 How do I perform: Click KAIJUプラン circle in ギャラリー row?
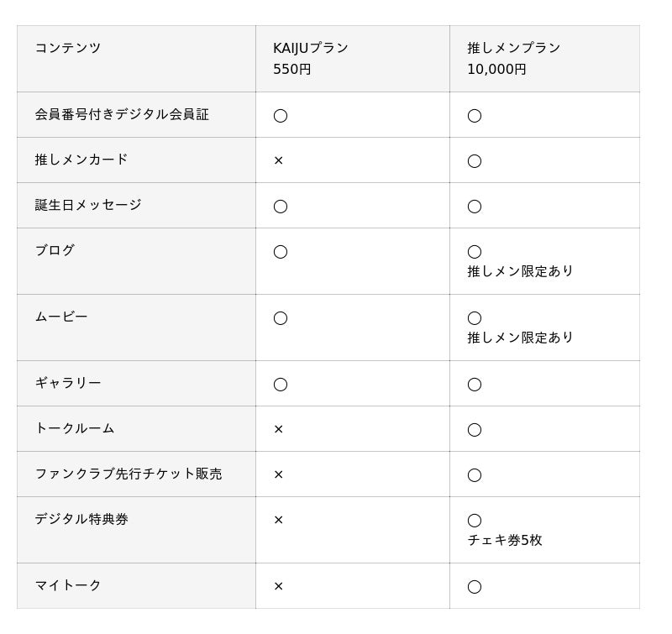281,385
